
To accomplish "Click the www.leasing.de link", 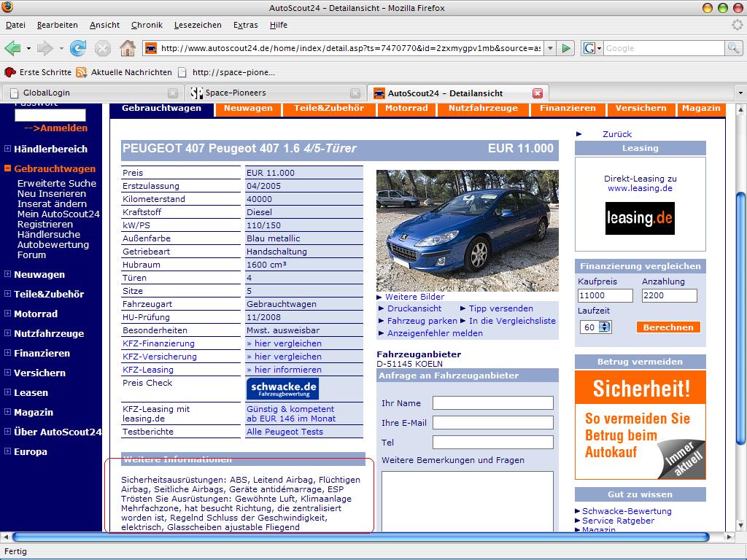I will [x=640, y=188].
